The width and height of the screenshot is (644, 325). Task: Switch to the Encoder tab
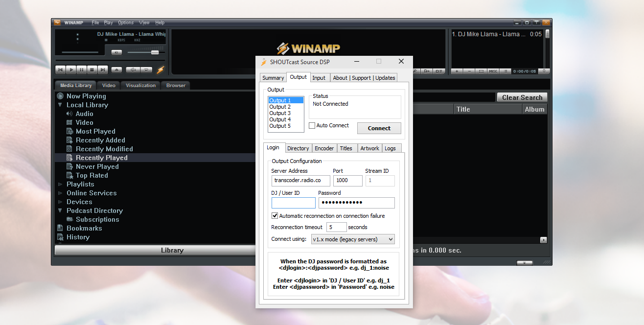click(324, 148)
